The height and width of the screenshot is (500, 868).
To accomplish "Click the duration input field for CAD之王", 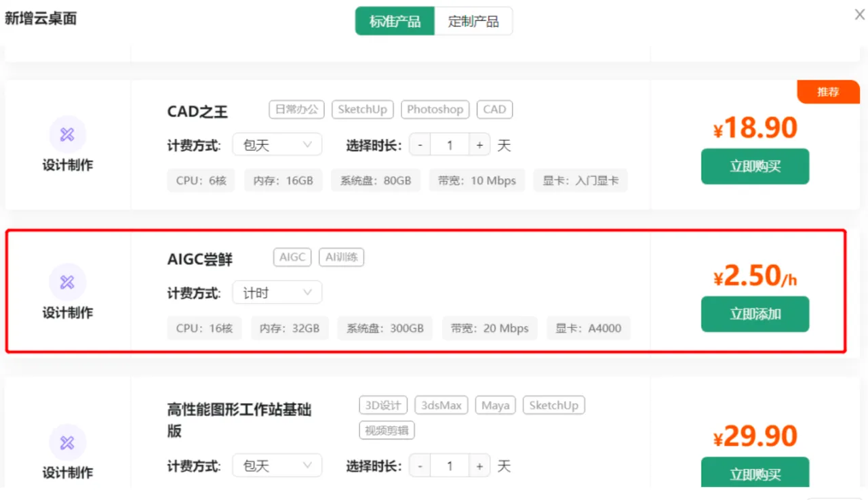I will pyautogui.click(x=450, y=145).
